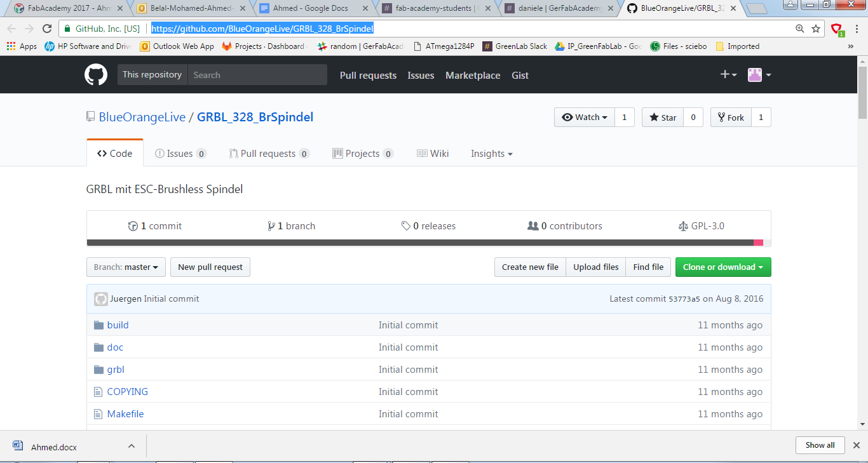
Task: Click Gist in top navigation
Action: tap(520, 75)
